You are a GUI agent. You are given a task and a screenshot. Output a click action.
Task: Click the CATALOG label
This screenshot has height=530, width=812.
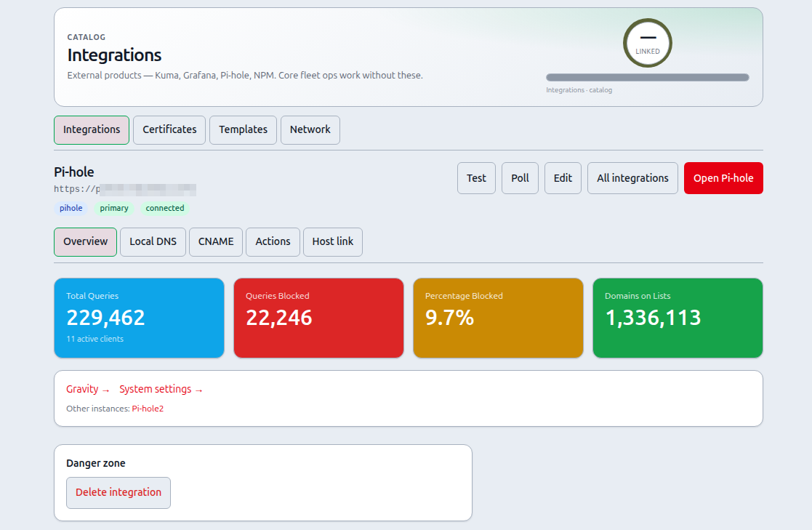[x=86, y=37]
